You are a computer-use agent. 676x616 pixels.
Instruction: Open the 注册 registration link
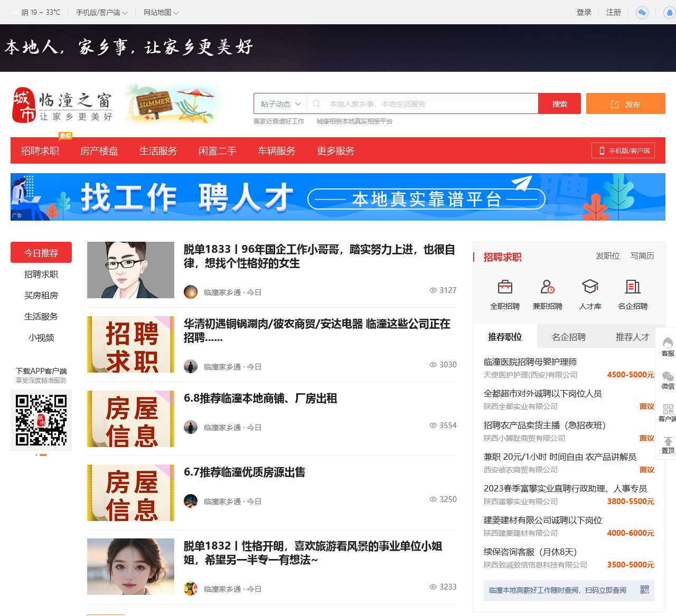pos(613,12)
